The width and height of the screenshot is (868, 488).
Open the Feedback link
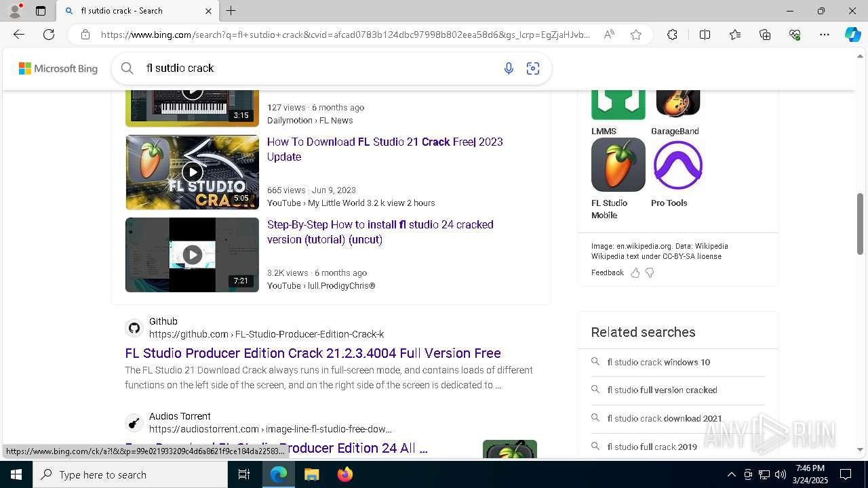pos(608,272)
